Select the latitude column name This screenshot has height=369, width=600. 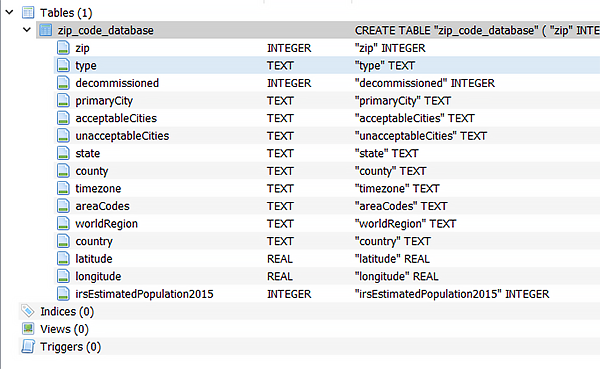(x=94, y=259)
